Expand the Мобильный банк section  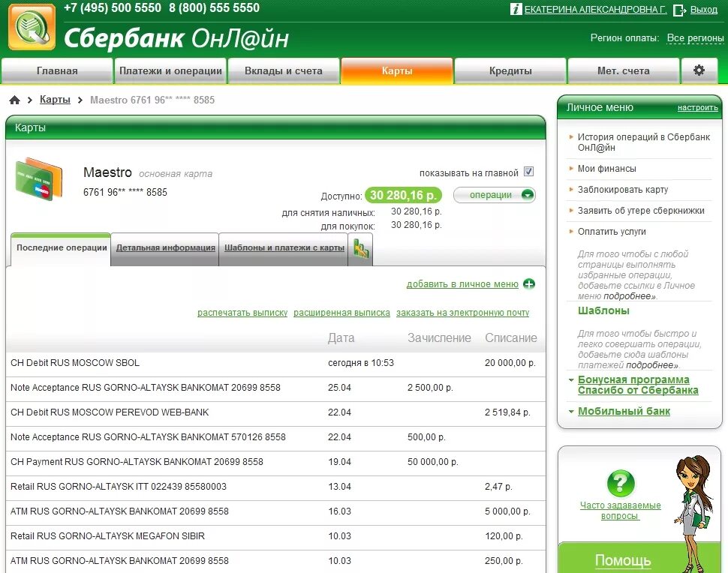pyautogui.click(x=624, y=411)
